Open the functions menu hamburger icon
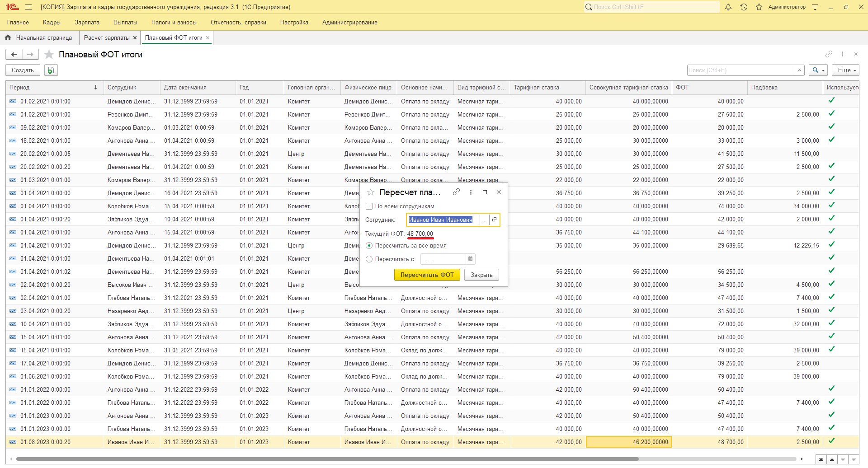Screen dimensions: 868x468 [x=28, y=7]
